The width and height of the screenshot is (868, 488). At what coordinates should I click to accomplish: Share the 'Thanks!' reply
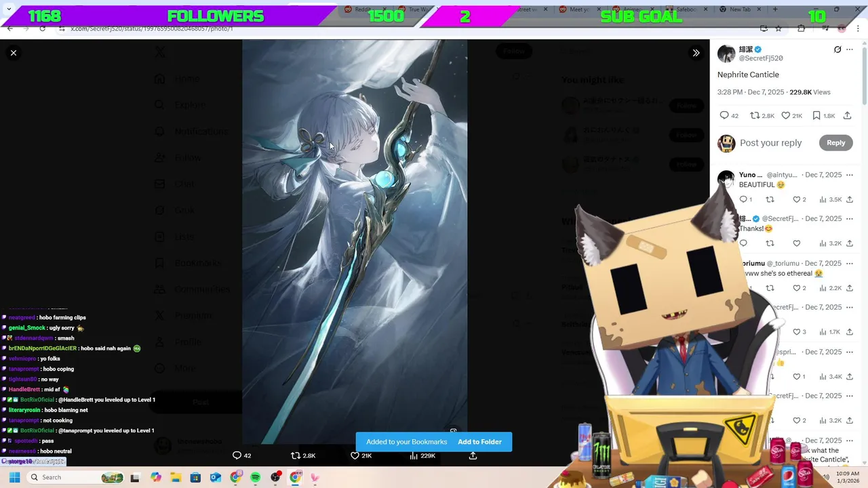coord(850,243)
